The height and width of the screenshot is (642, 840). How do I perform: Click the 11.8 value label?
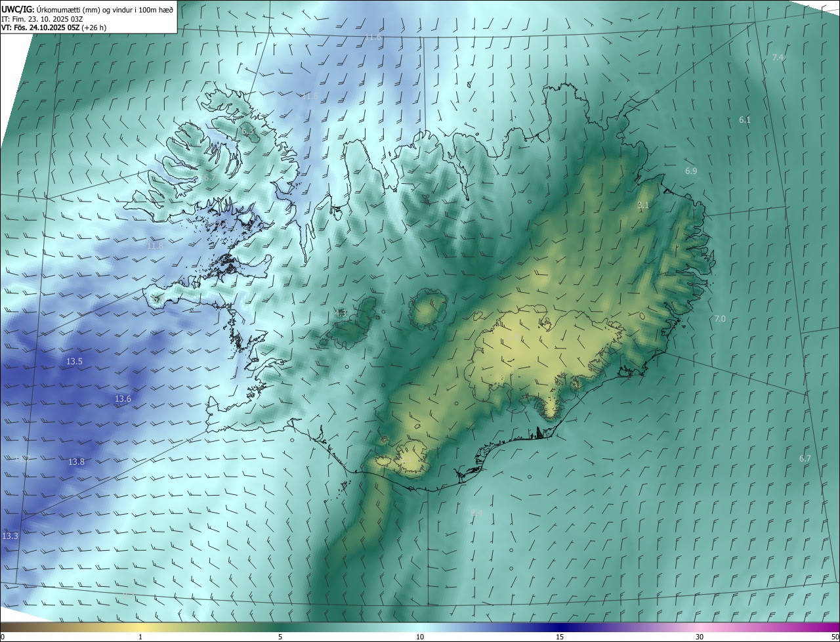154,246
